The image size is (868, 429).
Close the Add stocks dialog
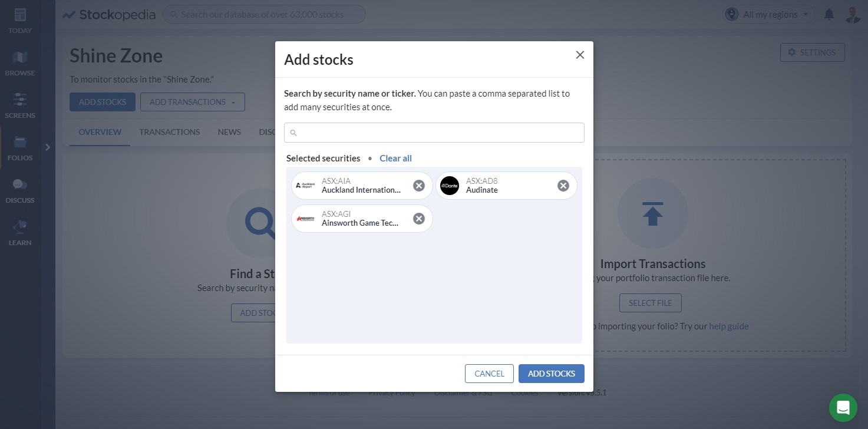click(x=580, y=55)
